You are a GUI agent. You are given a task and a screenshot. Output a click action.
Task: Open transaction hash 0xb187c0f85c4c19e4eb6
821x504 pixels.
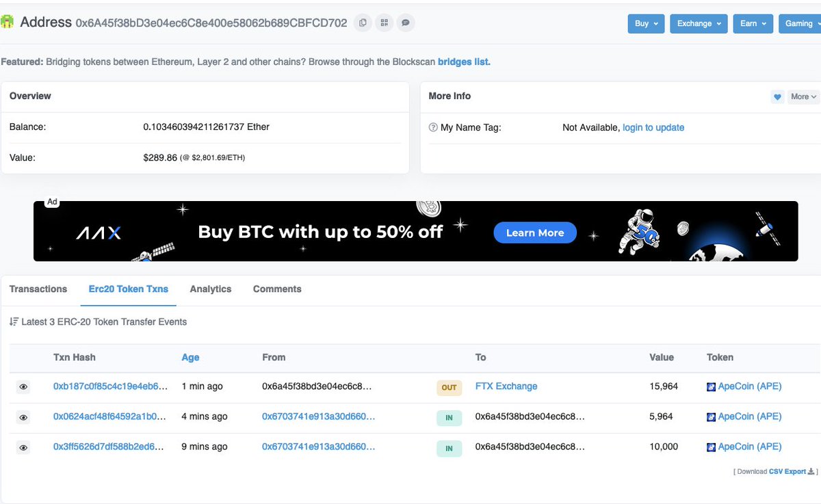pyautogui.click(x=110, y=386)
